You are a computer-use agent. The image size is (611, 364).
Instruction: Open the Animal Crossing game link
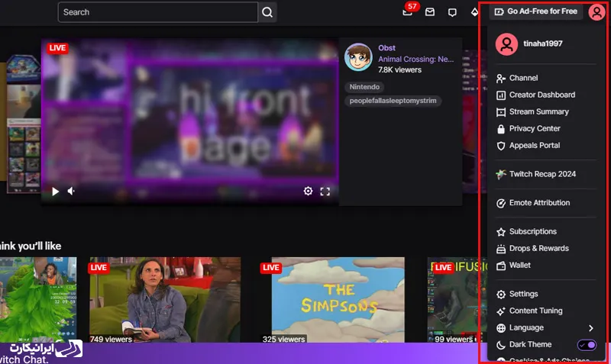pos(415,60)
